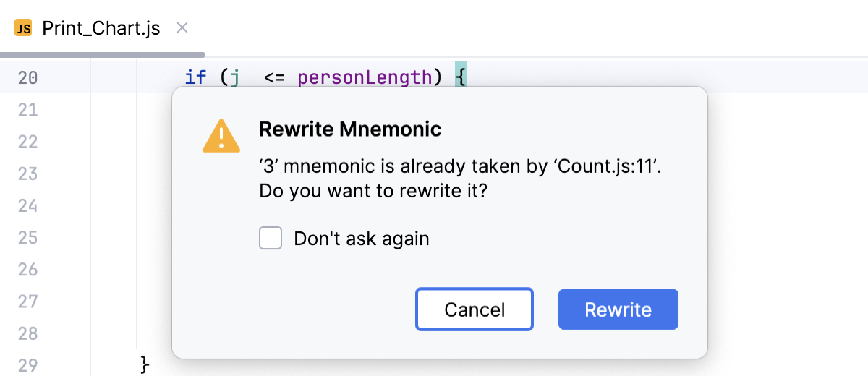Click the "if" keyword on line 20
Image resolution: width=868 pixels, height=376 pixels.
click(195, 77)
